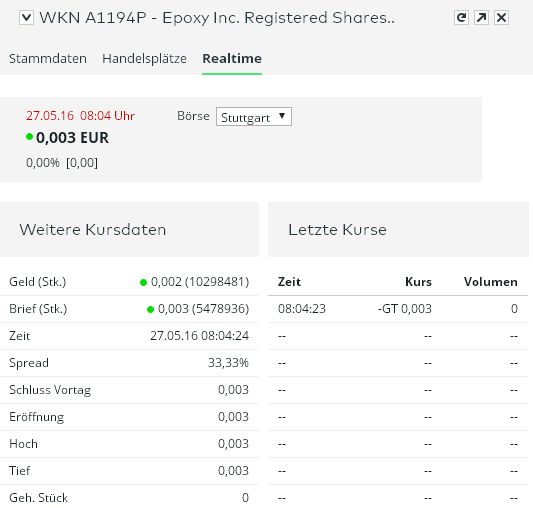The width and height of the screenshot is (533, 508).
Task: Click the Schluss Vortag label
Action: point(50,390)
